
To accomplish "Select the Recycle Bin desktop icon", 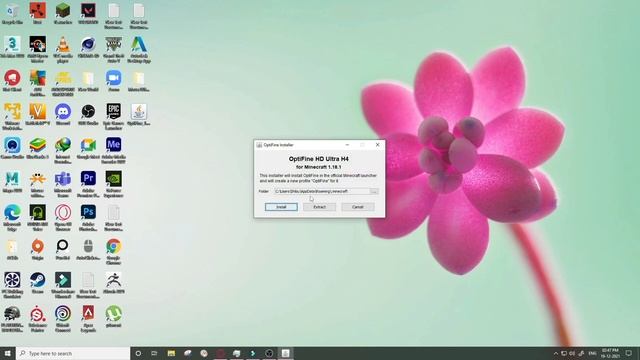I will click(x=12, y=14).
